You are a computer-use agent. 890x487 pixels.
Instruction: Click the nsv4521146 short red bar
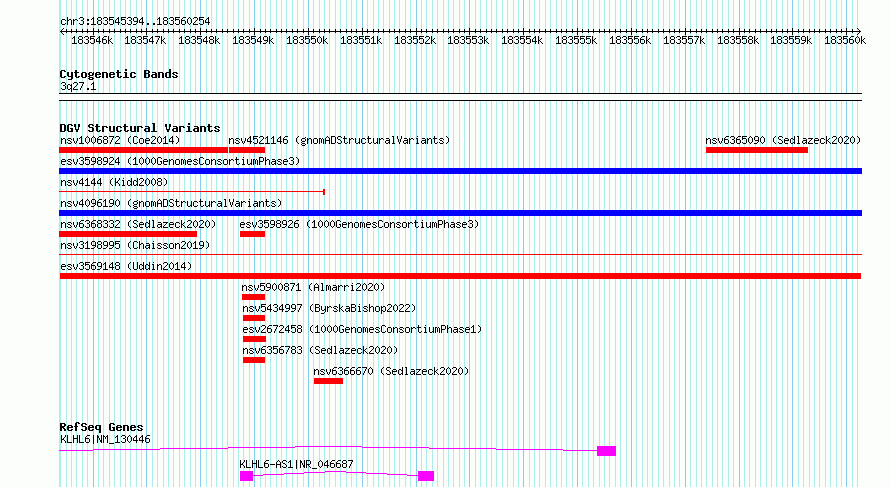[247, 150]
